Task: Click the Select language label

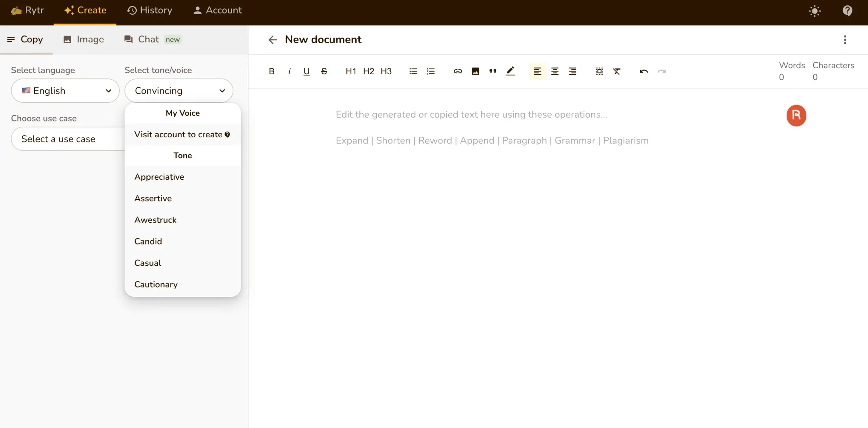Action: [43, 70]
